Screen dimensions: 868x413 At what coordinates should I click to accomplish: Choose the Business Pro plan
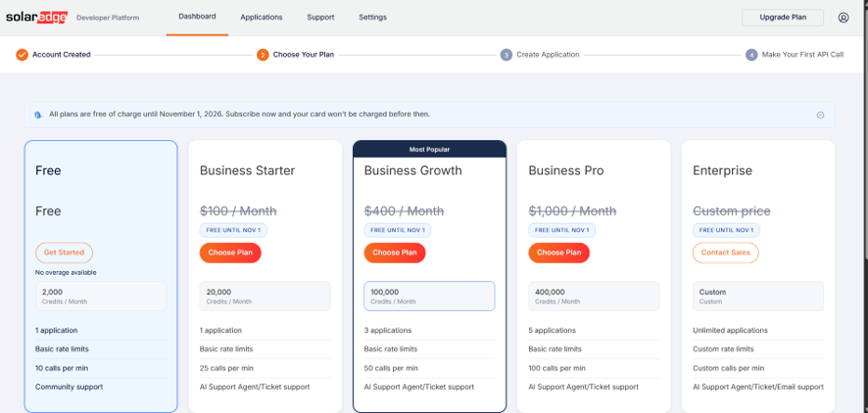coord(559,252)
